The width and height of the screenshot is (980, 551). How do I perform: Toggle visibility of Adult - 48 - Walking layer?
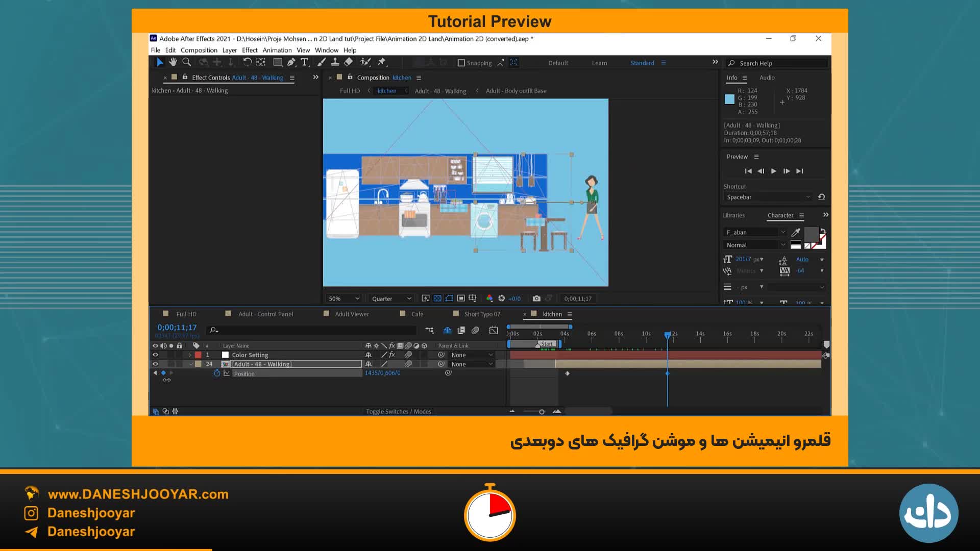(x=155, y=364)
